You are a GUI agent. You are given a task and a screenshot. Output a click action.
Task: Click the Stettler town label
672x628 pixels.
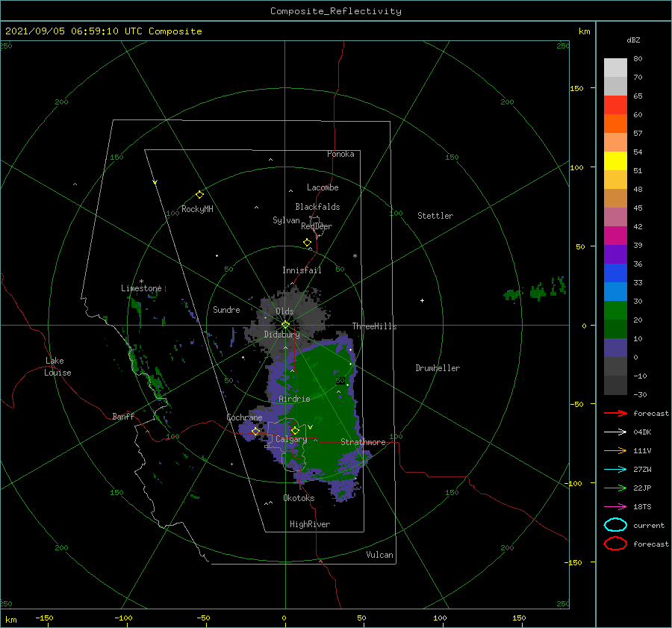[435, 216]
